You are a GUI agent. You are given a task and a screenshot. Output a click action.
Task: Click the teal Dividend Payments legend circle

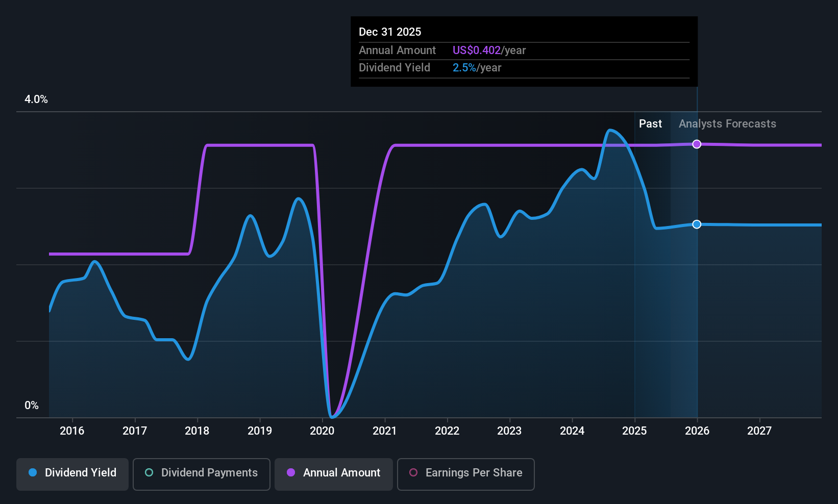coord(149,473)
